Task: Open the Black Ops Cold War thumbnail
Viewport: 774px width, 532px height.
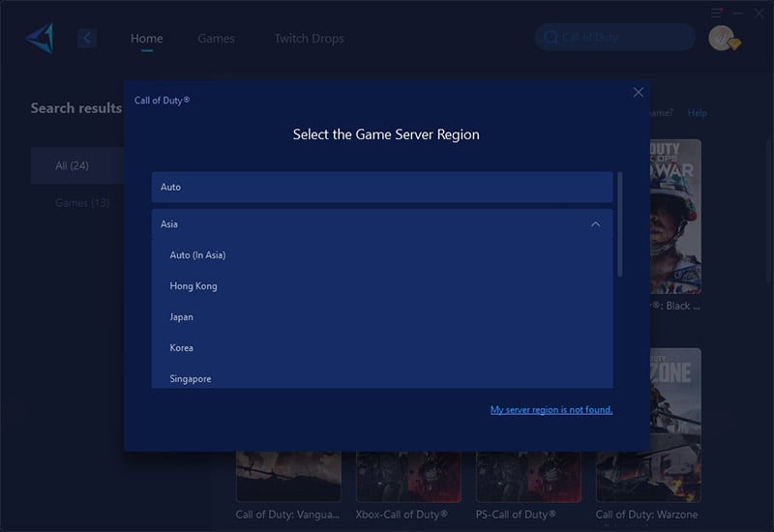Action: pyautogui.click(x=675, y=217)
